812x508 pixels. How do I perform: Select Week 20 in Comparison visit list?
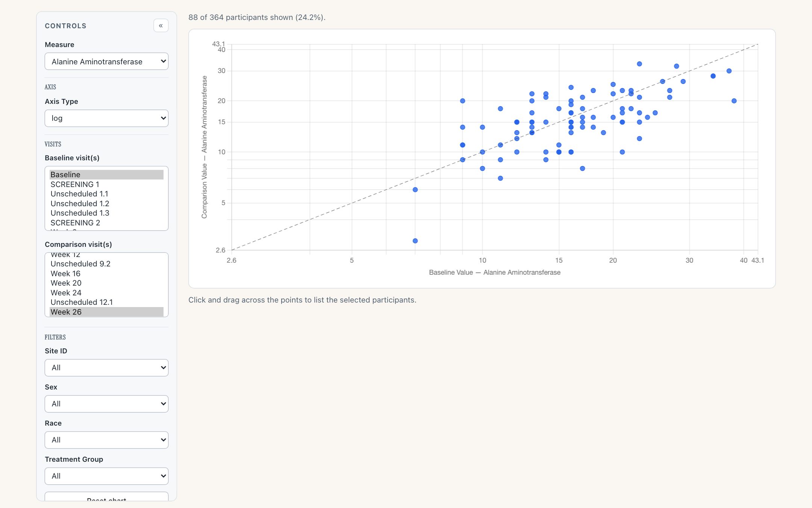click(106, 283)
